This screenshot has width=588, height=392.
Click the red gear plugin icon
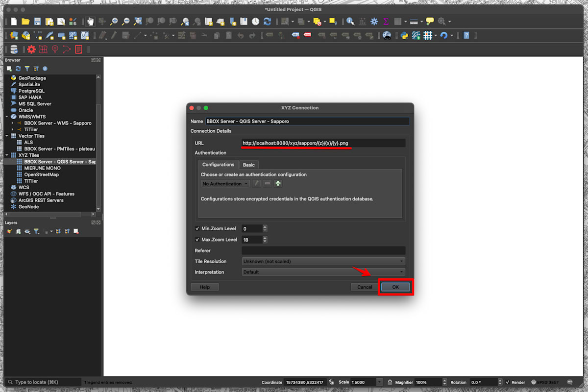point(31,49)
